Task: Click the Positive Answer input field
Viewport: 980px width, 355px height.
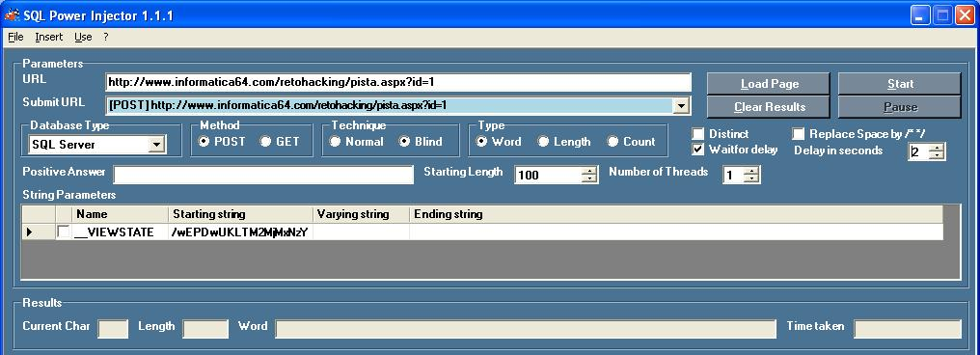Action: 263,175
